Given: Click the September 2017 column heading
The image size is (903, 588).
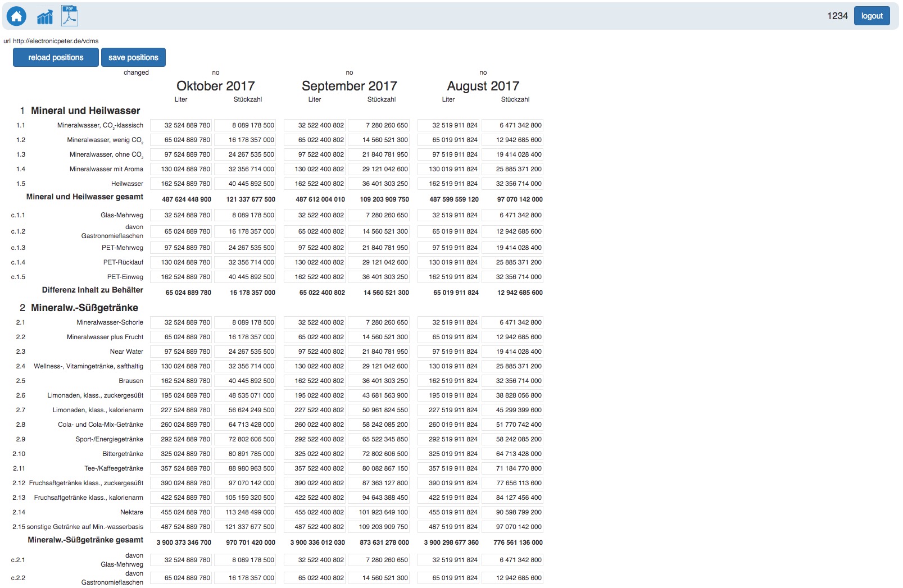Looking at the screenshot, I should 349,86.
